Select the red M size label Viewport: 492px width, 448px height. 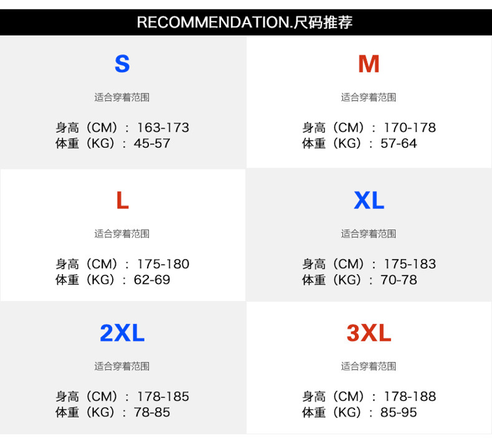369,64
